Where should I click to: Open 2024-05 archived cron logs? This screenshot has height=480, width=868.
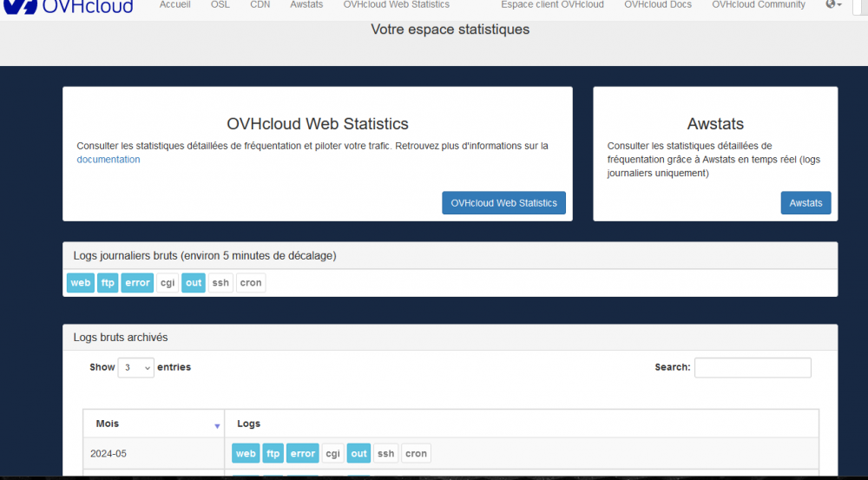(x=417, y=453)
